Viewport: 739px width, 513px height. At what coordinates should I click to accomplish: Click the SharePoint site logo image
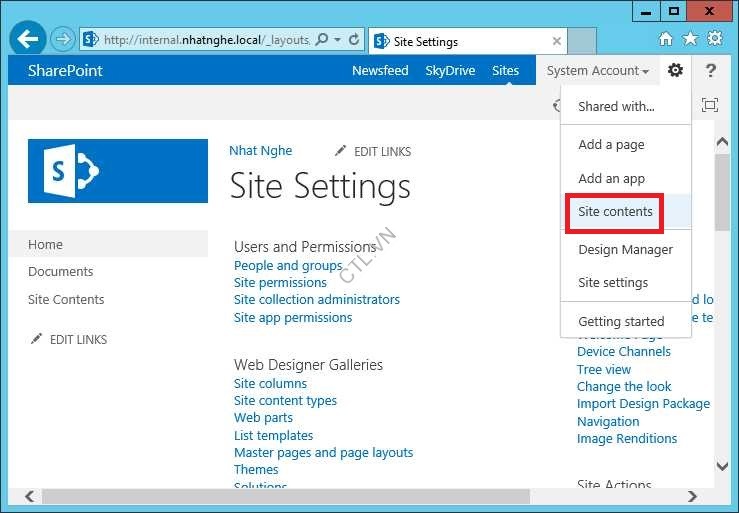(x=118, y=171)
